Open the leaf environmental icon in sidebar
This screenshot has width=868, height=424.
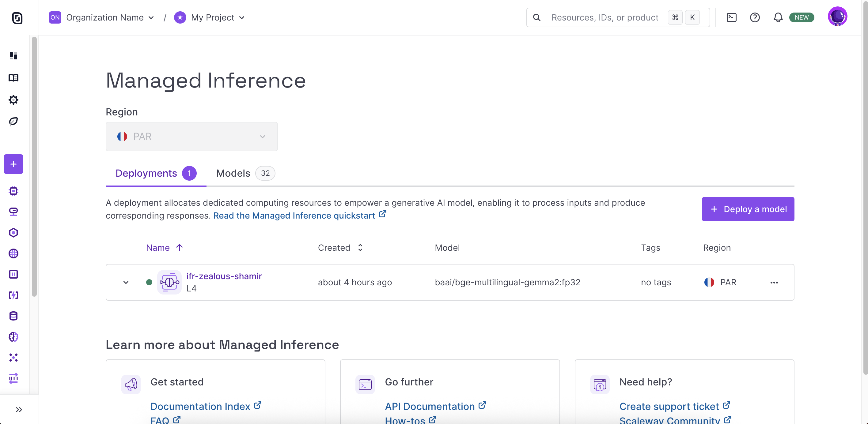tap(13, 121)
